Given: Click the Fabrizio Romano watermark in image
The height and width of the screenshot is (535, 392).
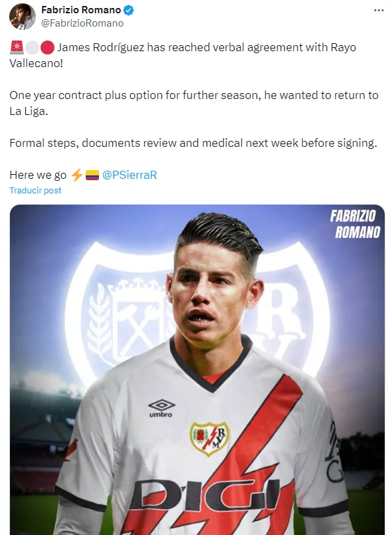Looking at the screenshot, I should click(x=355, y=224).
